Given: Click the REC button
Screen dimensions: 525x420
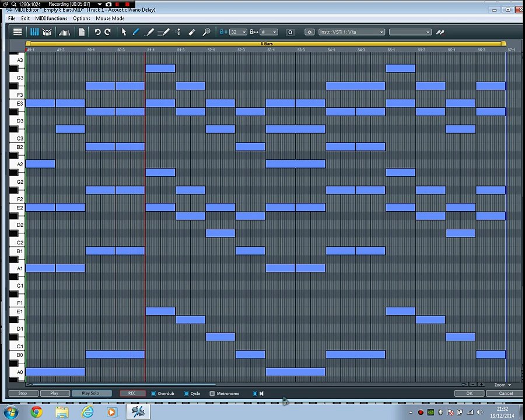Looking at the screenshot, I should pyautogui.click(x=132, y=393).
